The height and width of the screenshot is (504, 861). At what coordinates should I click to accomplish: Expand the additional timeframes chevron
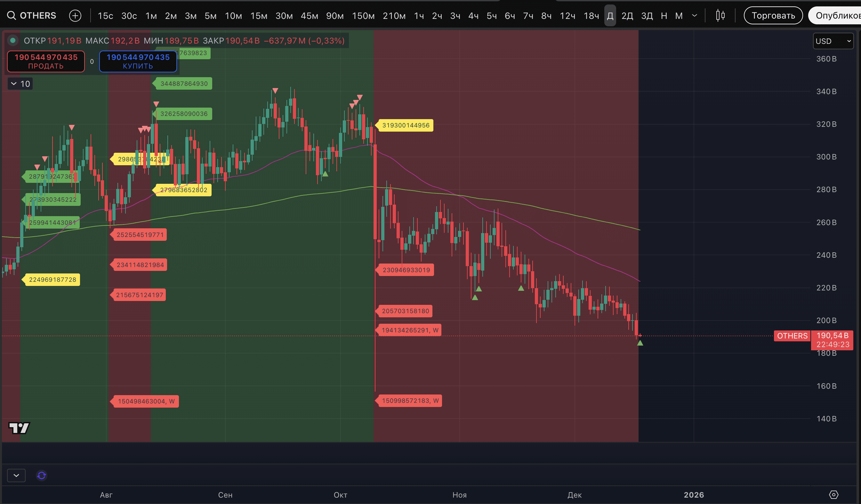[694, 15]
